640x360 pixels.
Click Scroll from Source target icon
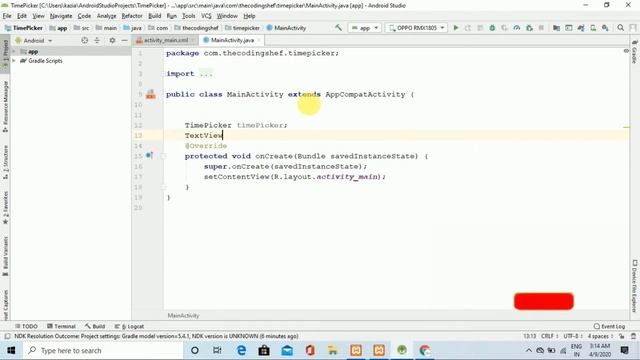pos(84,40)
